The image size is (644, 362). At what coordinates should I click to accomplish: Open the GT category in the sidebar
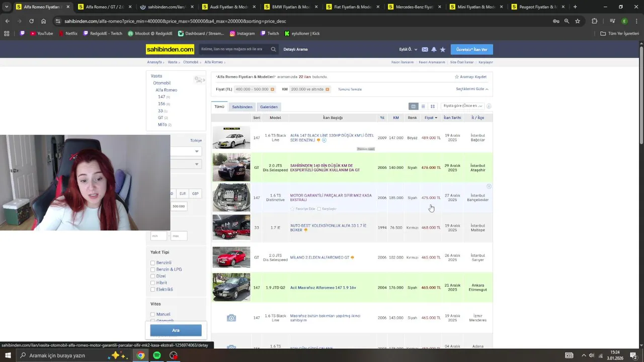(x=160, y=118)
